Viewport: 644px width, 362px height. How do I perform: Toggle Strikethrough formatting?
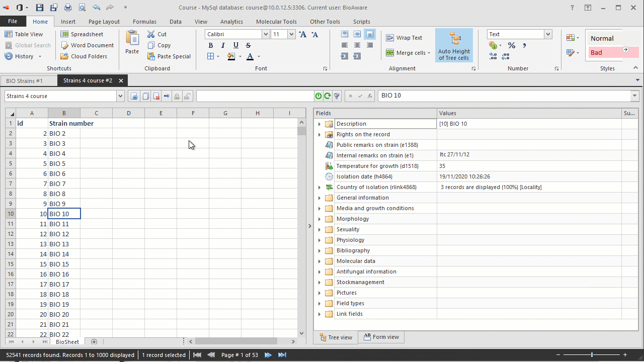248,45
